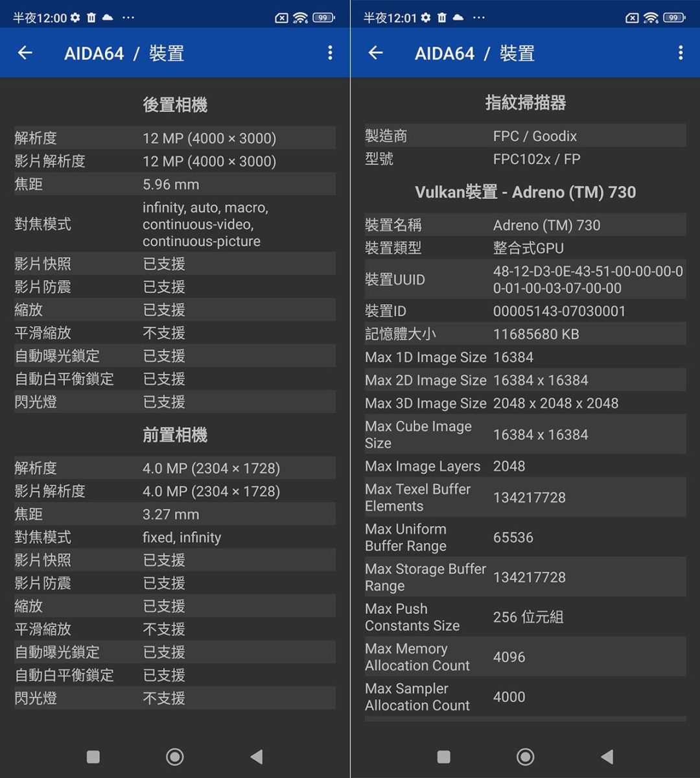
Task: Select the 'infinity, auto, macro' focus modes value
Action: [205, 224]
